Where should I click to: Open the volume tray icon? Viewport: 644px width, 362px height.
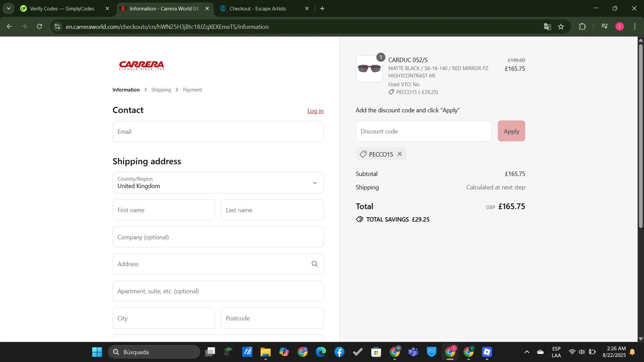[x=582, y=352]
